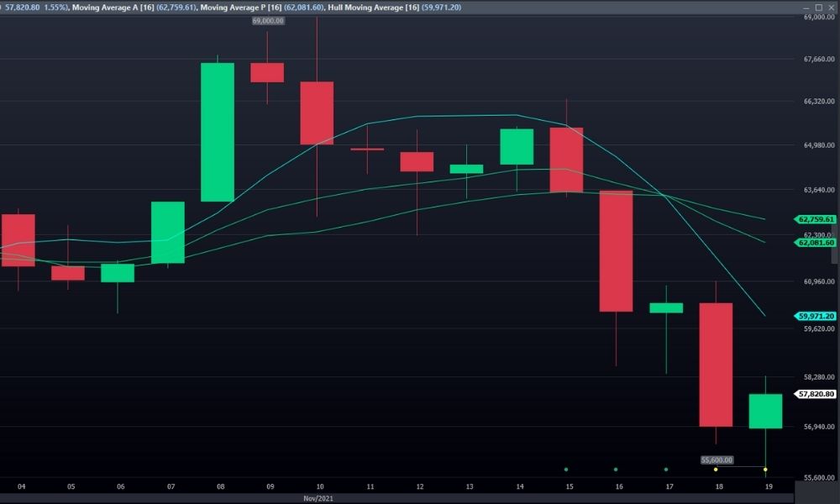The width and height of the screenshot is (840, 504).
Task: Select the green candle for day 14
Action: 517,147
